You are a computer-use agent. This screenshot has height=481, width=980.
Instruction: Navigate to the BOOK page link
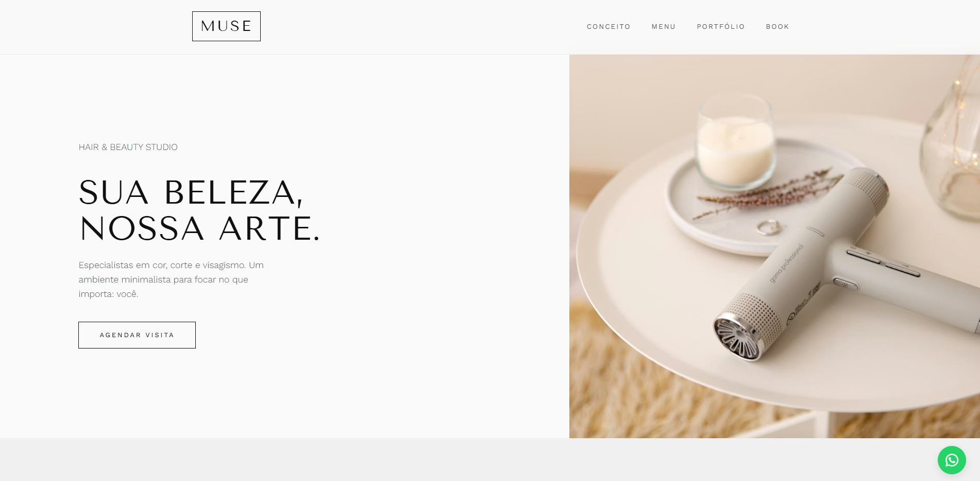pos(778,27)
